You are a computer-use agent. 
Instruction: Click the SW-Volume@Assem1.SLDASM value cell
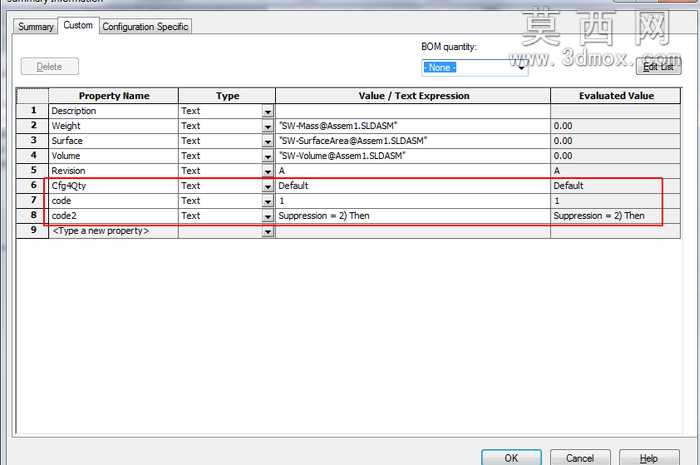coord(413,156)
